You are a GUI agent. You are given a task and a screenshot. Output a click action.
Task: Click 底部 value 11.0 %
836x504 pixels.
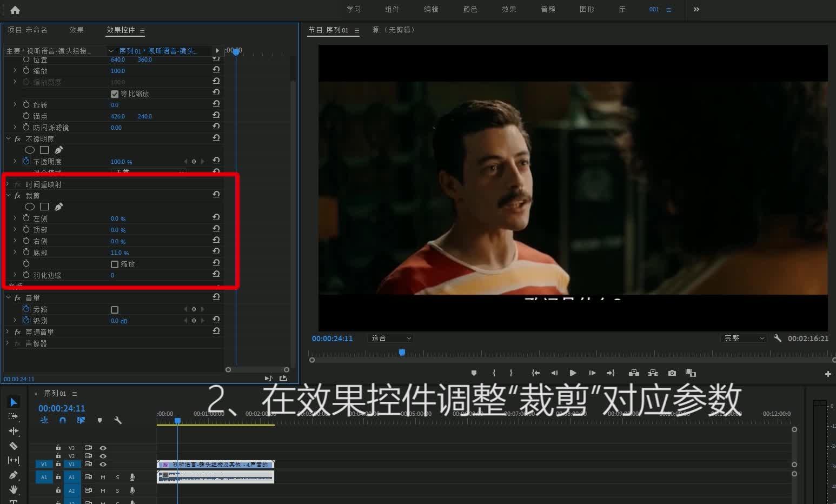pos(120,253)
